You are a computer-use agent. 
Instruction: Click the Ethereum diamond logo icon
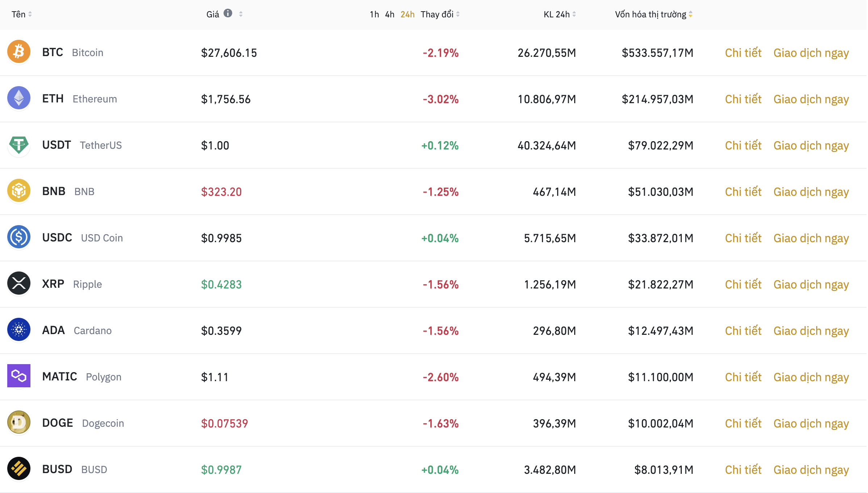[19, 98]
